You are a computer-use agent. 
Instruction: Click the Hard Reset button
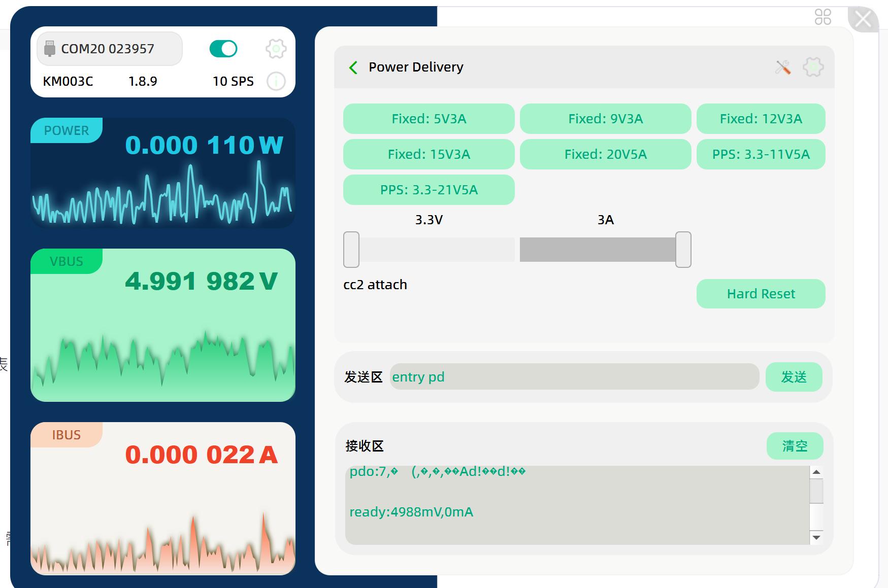point(761,294)
